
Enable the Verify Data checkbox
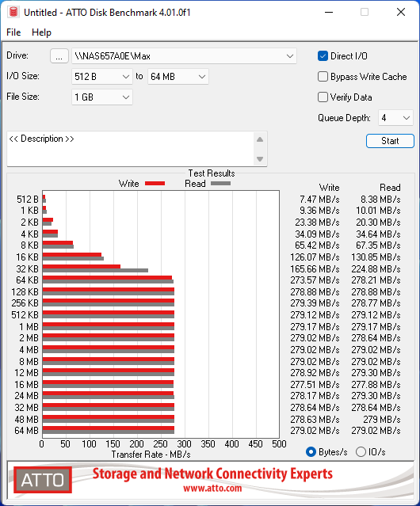tap(323, 97)
